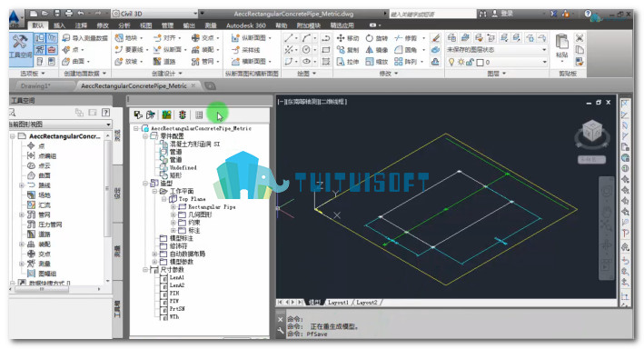Toggle the layer lightbulb on/off icon
Image resolution: width=644 pixels, height=349 pixels.
451,62
